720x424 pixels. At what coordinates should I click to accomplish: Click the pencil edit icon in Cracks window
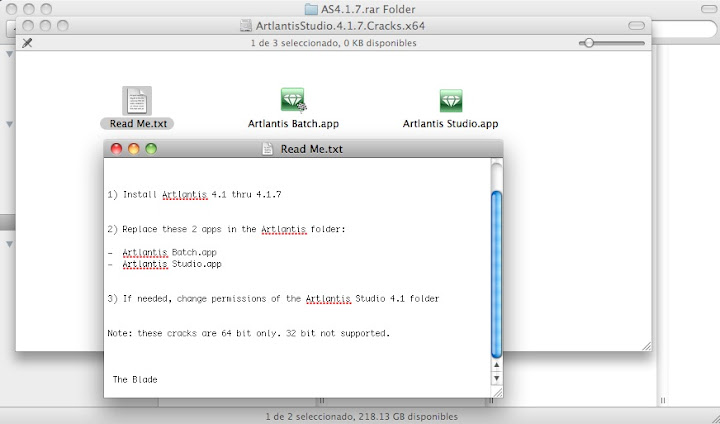click(x=28, y=43)
